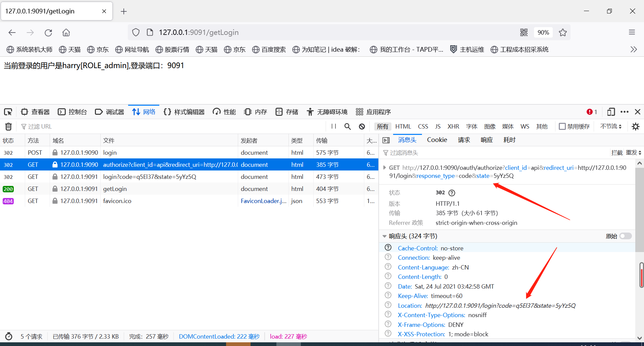Toggle the 原始 raw headers switch
This screenshot has width=644, height=346.
pyautogui.click(x=626, y=236)
